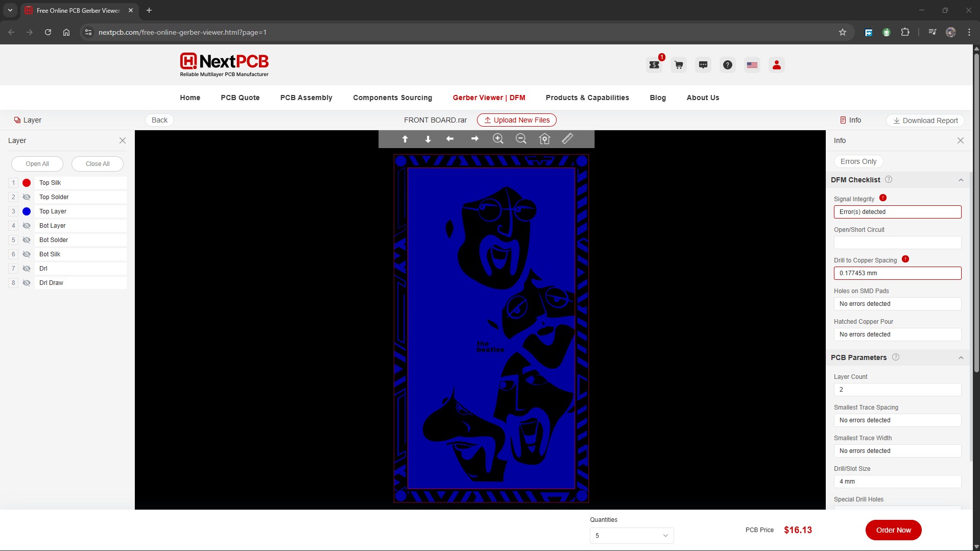This screenshot has width=980, height=551.
Task: Open a new browser tab
Action: pyautogui.click(x=149, y=10)
